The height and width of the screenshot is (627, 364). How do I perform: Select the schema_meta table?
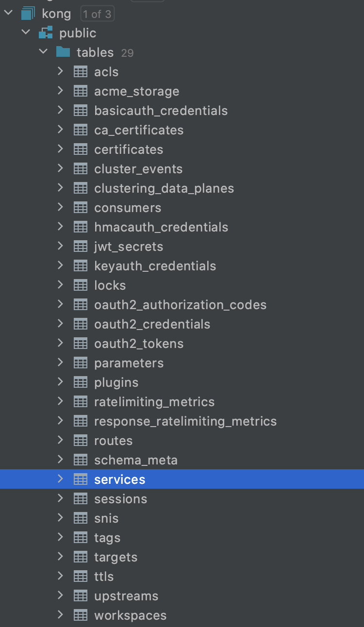pos(136,460)
